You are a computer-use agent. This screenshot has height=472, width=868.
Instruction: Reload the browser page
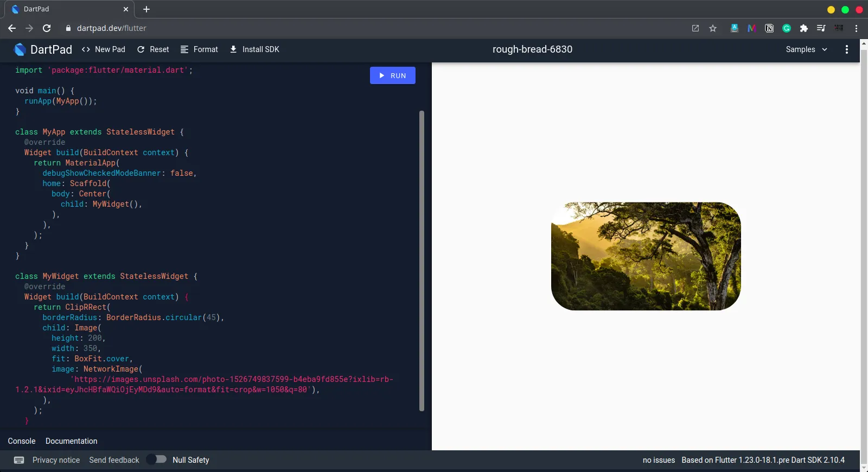[47, 28]
